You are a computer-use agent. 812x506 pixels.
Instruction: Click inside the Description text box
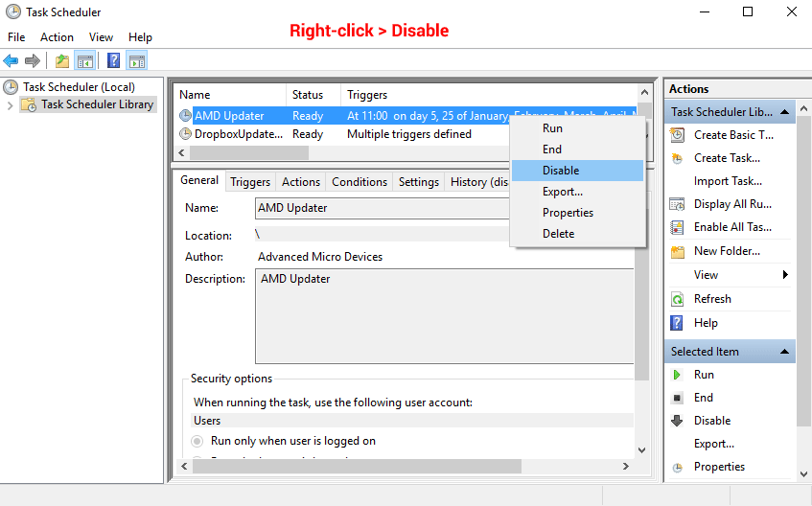(x=444, y=316)
